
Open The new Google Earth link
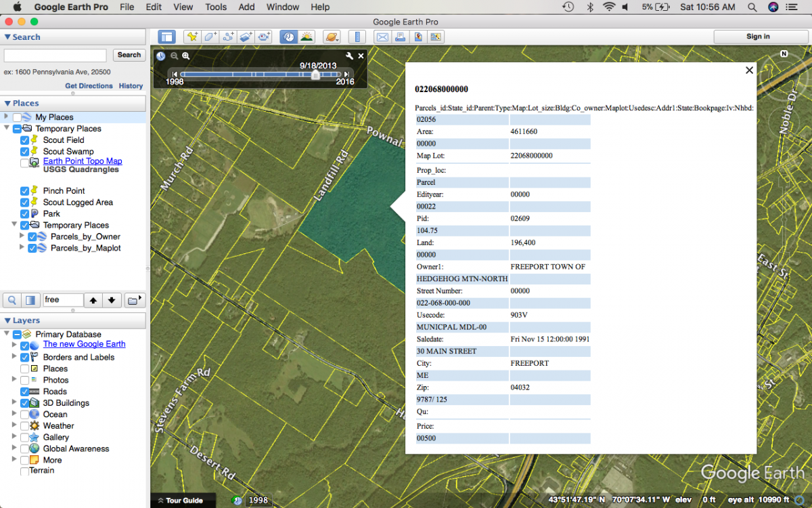[84, 344]
